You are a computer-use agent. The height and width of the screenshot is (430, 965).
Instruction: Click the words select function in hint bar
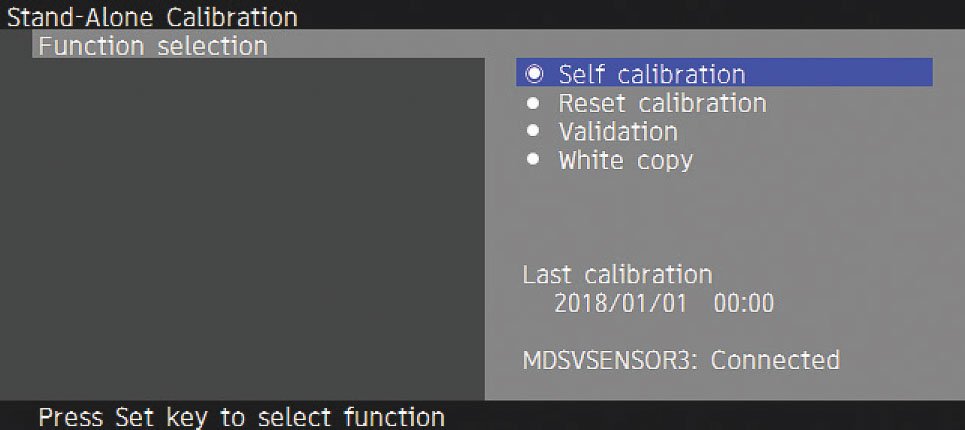pyautogui.click(x=351, y=417)
